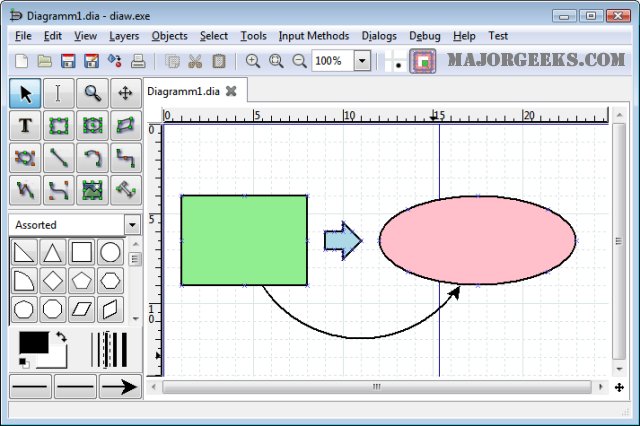
Task: Open the Debug menu
Action: pyautogui.click(x=424, y=36)
